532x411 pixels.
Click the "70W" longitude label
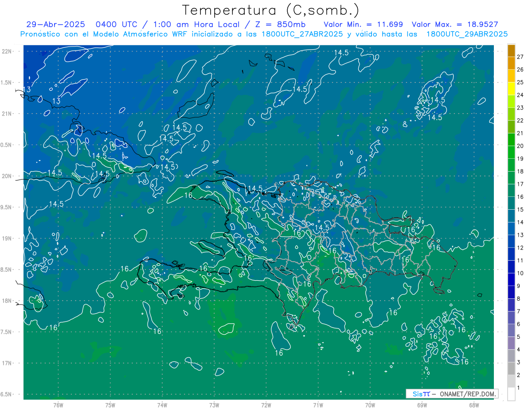[x=370, y=405]
